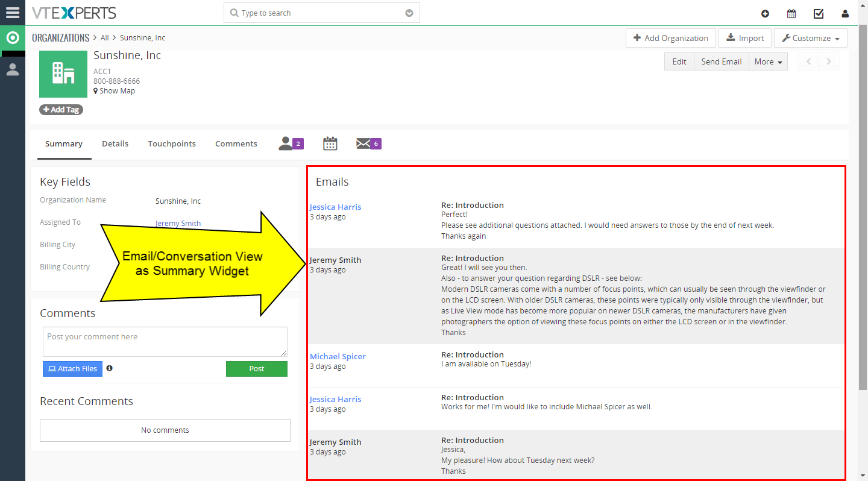Screen dimensions: 868x481
Task: Open the user profile icon
Action: click(x=844, y=13)
